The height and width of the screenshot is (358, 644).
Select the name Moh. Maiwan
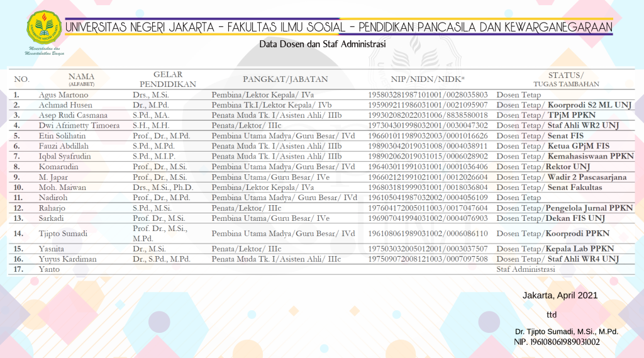click(62, 187)
